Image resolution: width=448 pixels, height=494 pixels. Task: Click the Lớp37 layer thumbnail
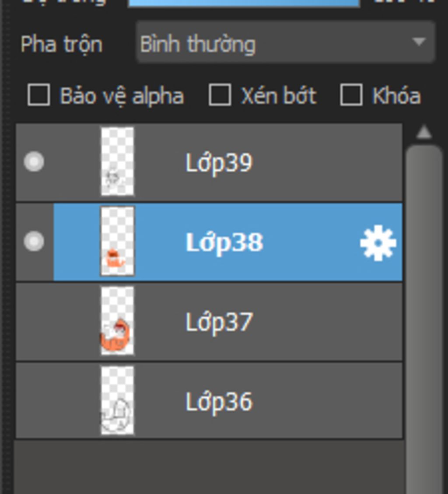(x=116, y=322)
